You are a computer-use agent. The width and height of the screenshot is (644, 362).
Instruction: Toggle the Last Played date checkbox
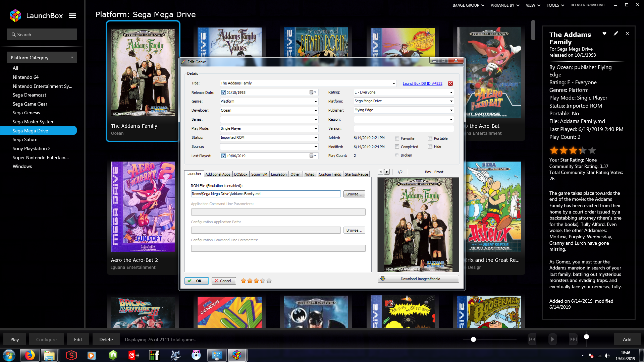click(223, 156)
